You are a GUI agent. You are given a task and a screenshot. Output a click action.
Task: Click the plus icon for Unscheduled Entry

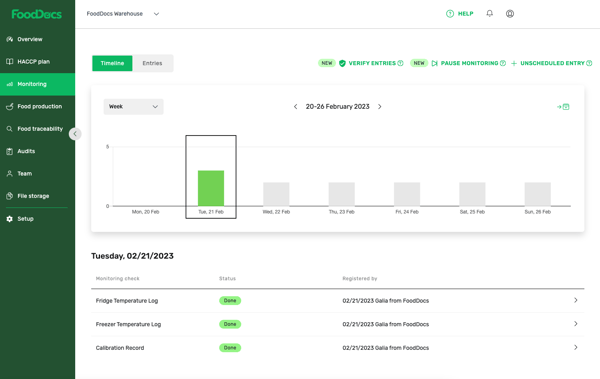514,63
